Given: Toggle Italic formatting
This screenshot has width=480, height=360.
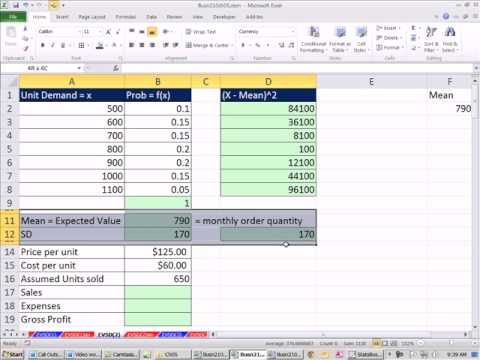Looking at the screenshot, I should (52, 45).
